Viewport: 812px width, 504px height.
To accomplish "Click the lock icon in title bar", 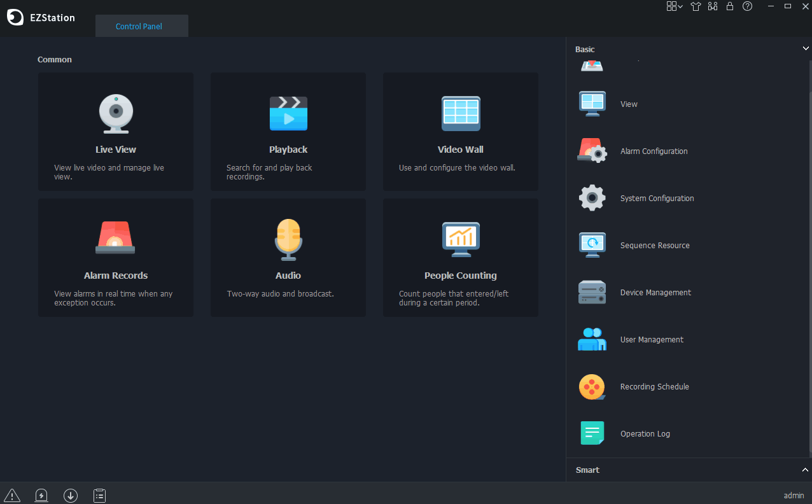I will coord(730,6).
